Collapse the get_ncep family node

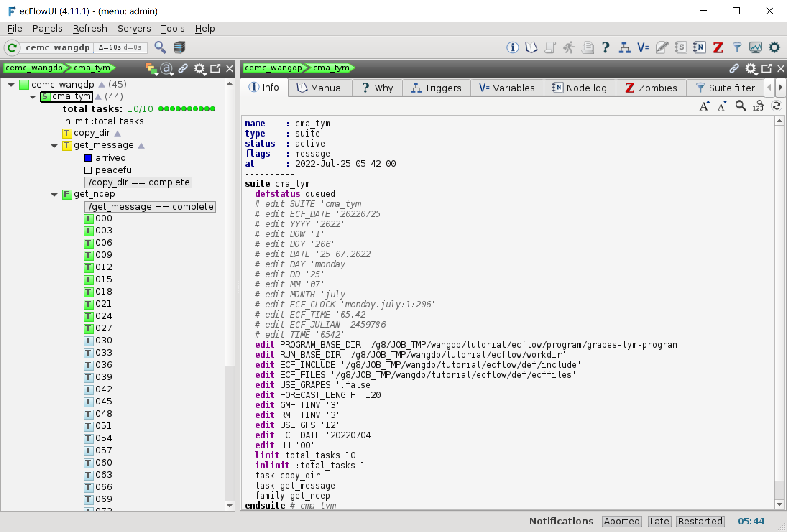(54, 195)
